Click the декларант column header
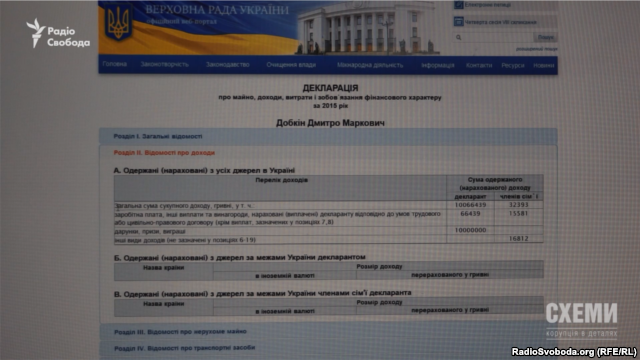Image resolution: width=640 pixels, height=360 pixels. [x=470, y=196]
